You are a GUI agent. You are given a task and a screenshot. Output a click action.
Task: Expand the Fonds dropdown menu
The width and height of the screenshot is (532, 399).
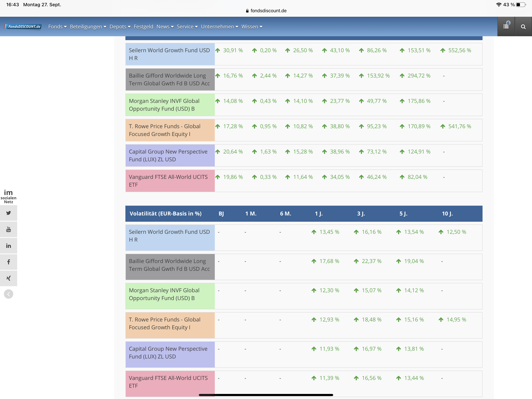pyautogui.click(x=57, y=27)
